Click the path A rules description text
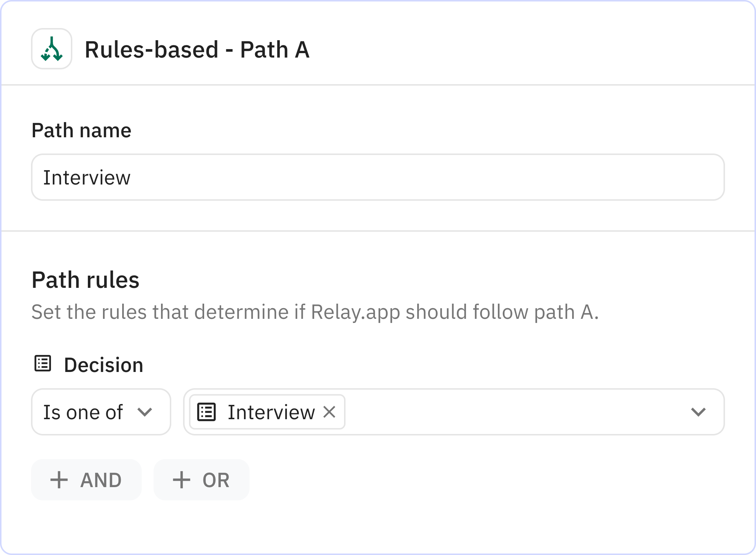Viewport: 756px width, 555px height. coord(315,312)
